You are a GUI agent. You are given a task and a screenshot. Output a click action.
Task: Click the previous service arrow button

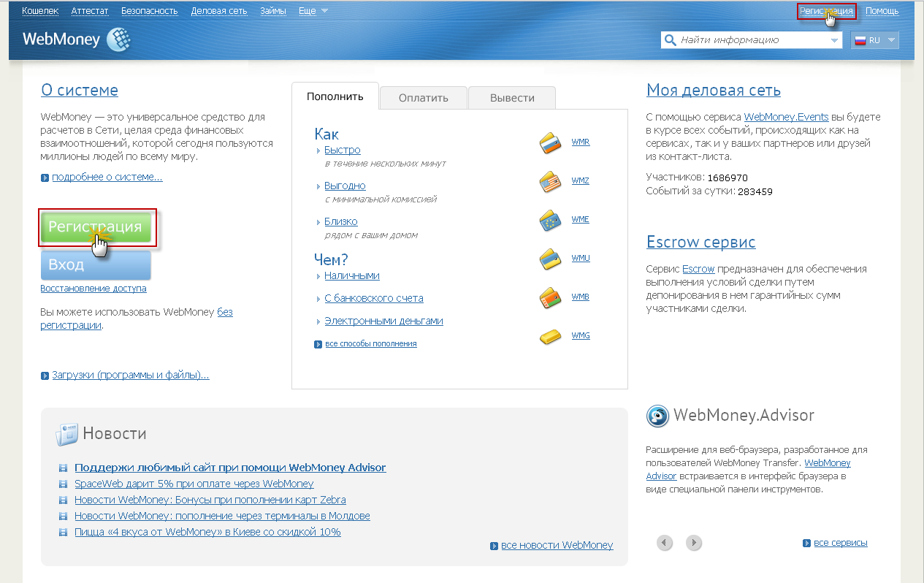665,542
